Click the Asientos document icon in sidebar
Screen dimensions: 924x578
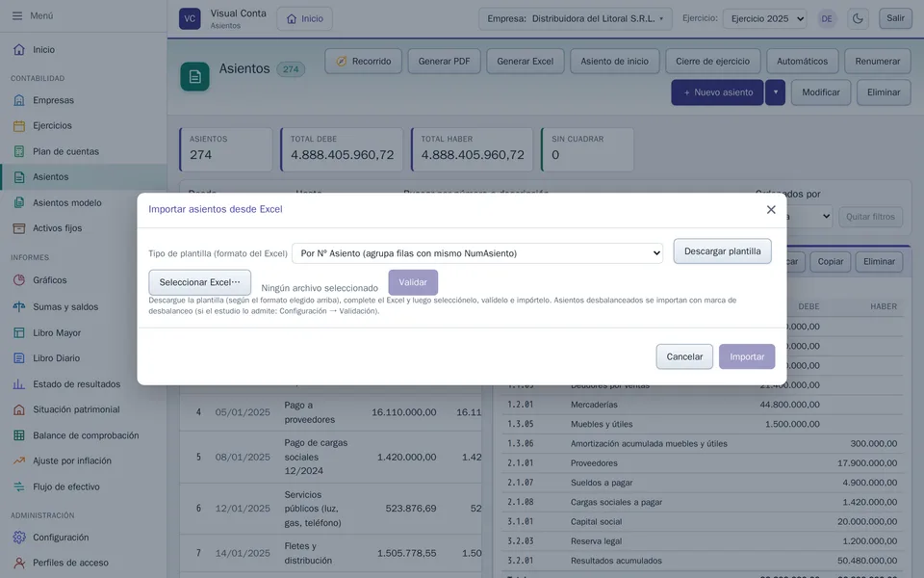19,177
